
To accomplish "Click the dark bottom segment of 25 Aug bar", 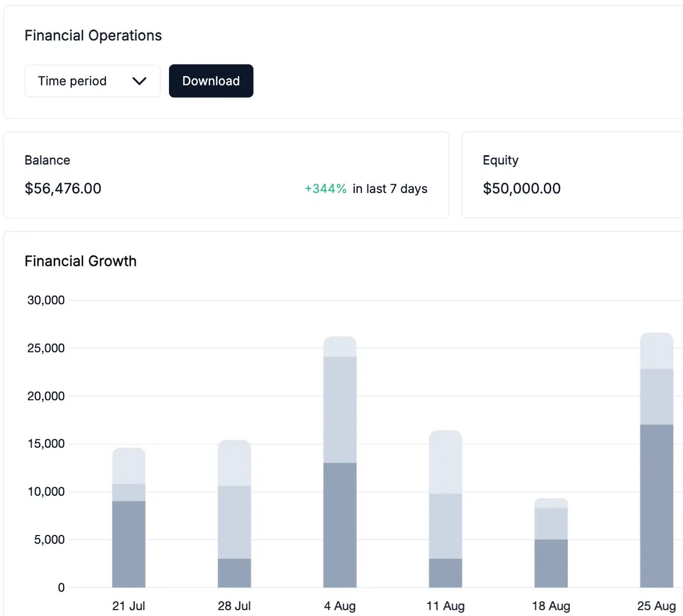I will click(x=657, y=506).
